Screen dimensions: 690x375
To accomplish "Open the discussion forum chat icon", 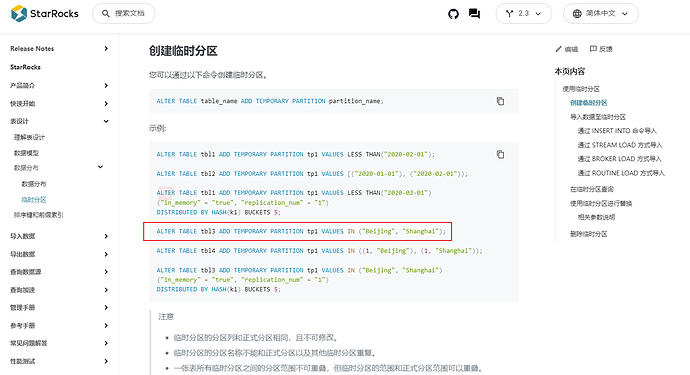I will point(474,14).
